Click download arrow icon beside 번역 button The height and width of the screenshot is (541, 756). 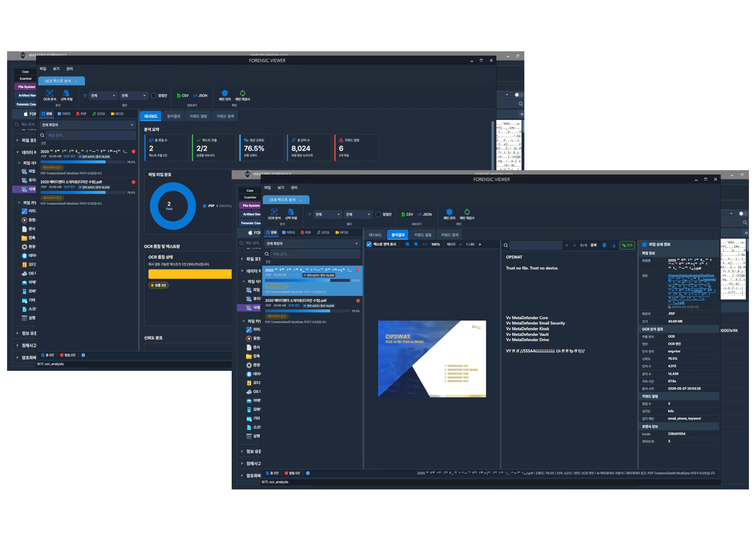point(614,245)
